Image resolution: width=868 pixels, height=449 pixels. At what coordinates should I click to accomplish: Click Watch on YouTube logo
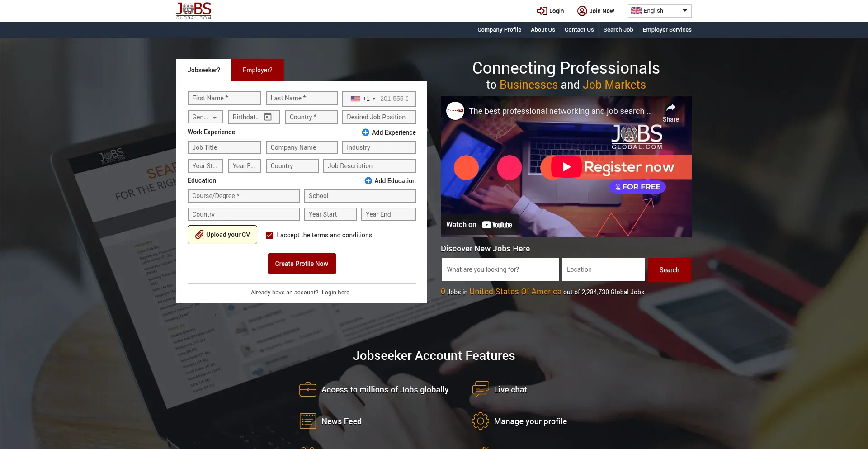tap(497, 225)
